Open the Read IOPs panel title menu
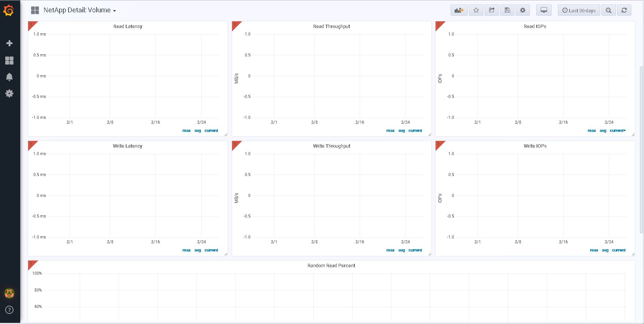 [x=535, y=27]
